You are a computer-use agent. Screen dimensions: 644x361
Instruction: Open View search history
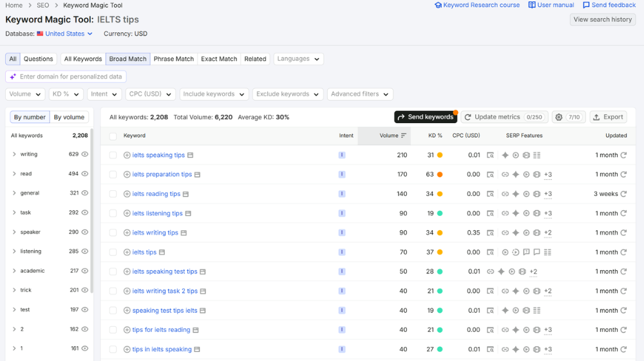pos(603,19)
